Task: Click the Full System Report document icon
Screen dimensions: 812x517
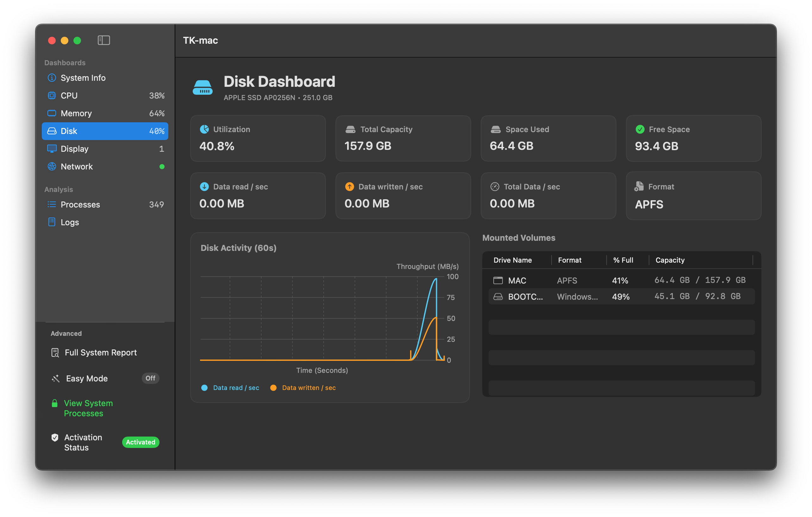Action: (x=55, y=352)
